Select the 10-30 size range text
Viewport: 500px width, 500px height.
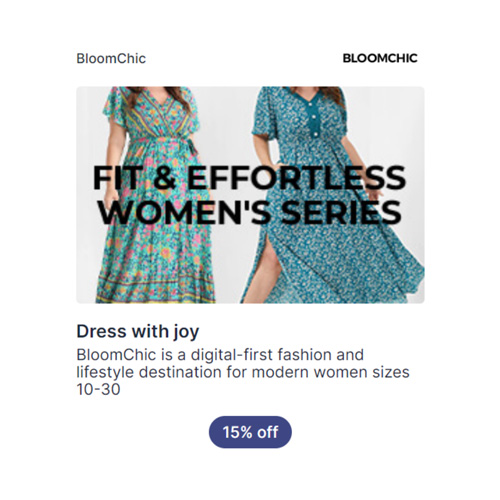point(98,389)
